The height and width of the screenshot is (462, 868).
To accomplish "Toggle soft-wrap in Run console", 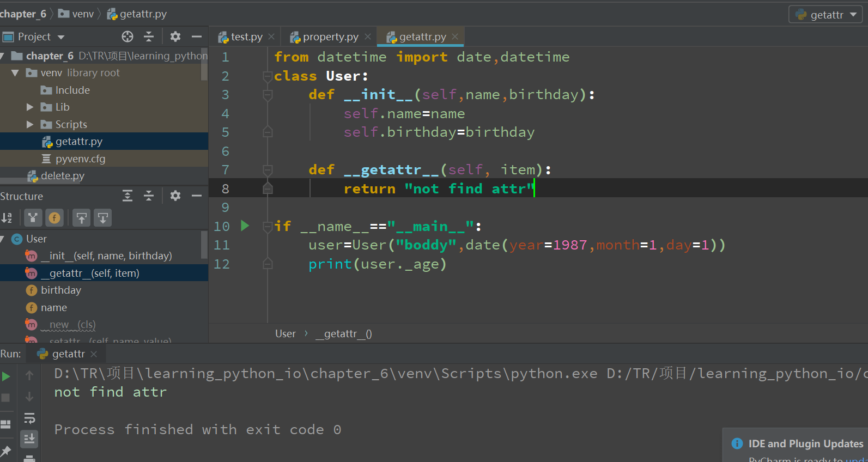I will [29, 418].
